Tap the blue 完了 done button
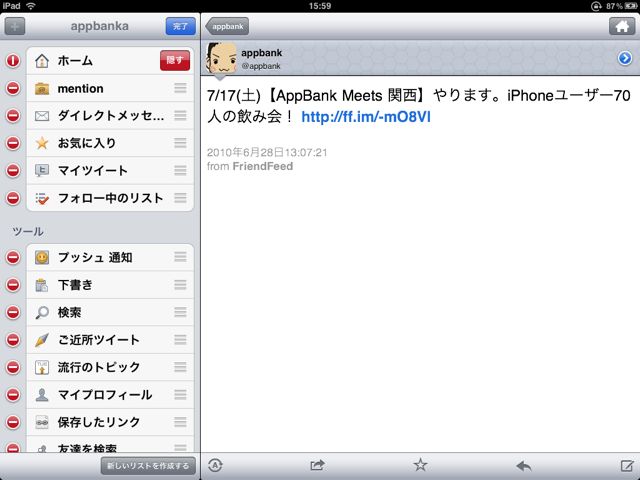 pos(180,27)
